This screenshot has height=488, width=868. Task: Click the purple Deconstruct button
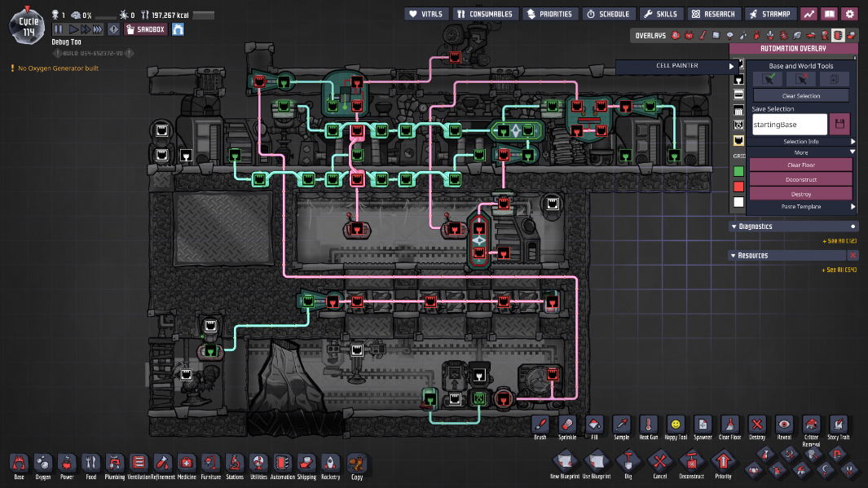pyautogui.click(x=801, y=179)
